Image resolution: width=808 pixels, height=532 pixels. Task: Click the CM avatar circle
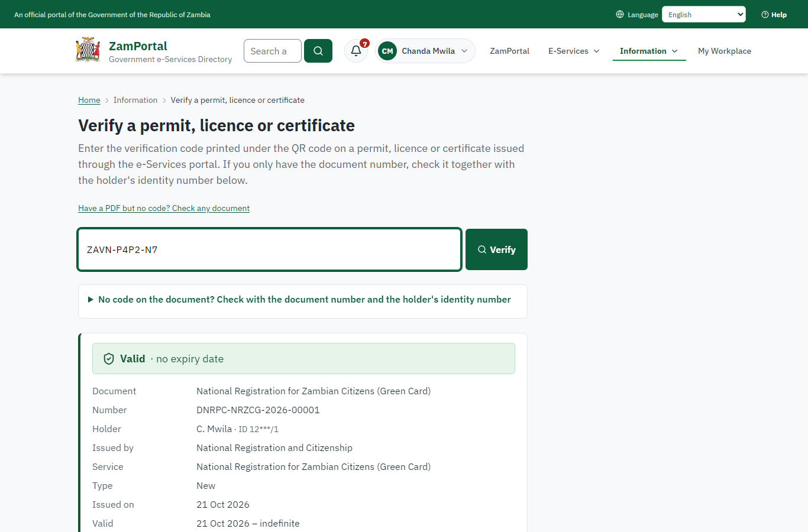pyautogui.click(x=387, y=51)
